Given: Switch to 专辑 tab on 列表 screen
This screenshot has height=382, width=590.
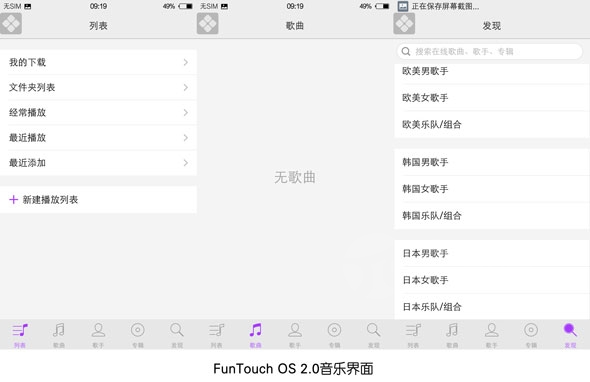Looking at the screenshot, I should click(138, 335).
